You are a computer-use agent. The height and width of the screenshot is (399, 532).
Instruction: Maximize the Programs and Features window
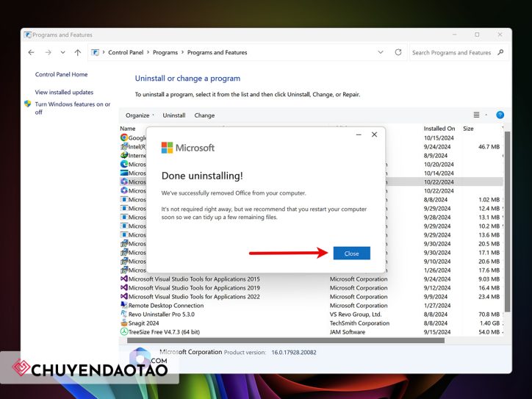point(477,35)
